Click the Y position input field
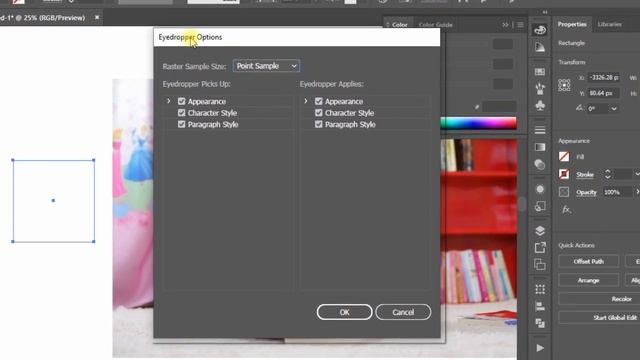This screenshot has width=640, height=360. pyautogui.click(x=604, y=93)
